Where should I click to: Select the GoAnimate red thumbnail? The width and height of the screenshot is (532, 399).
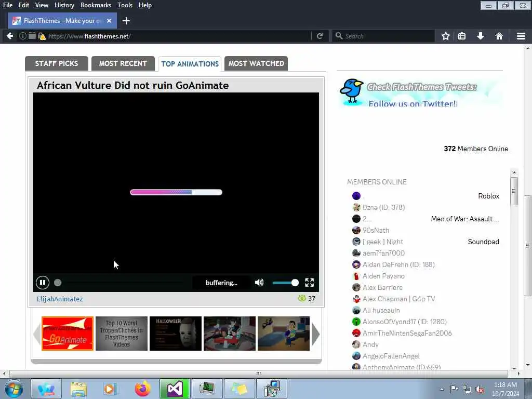pyautogui.click(x=68, y=334)
